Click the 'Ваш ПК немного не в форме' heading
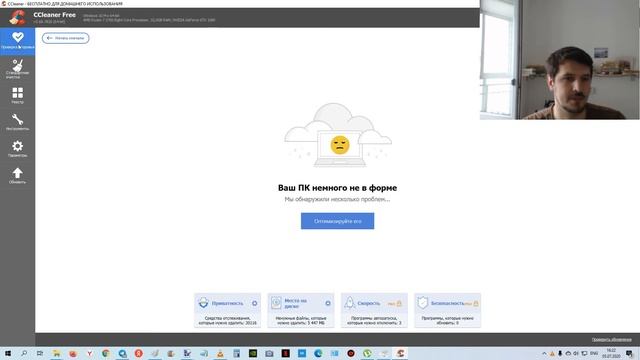The height and width of the screenshot is (360, 640). pyautogui.click(x=338, y=188)
